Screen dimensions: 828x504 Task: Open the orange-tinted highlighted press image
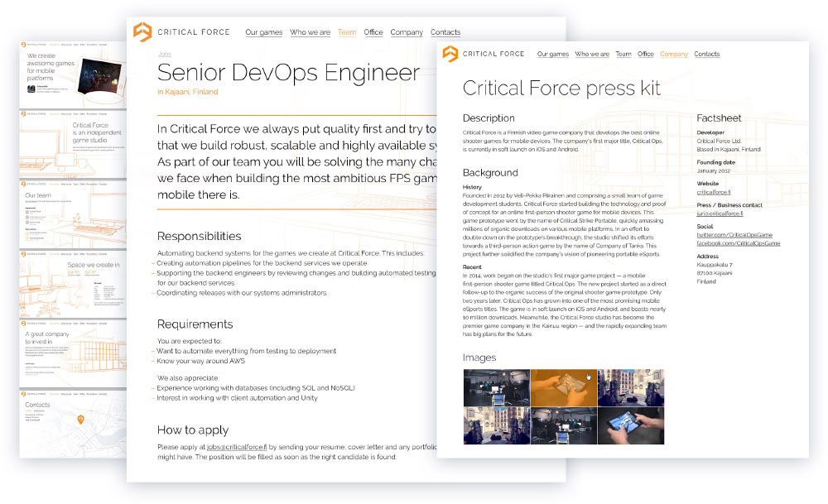point(563,387)
